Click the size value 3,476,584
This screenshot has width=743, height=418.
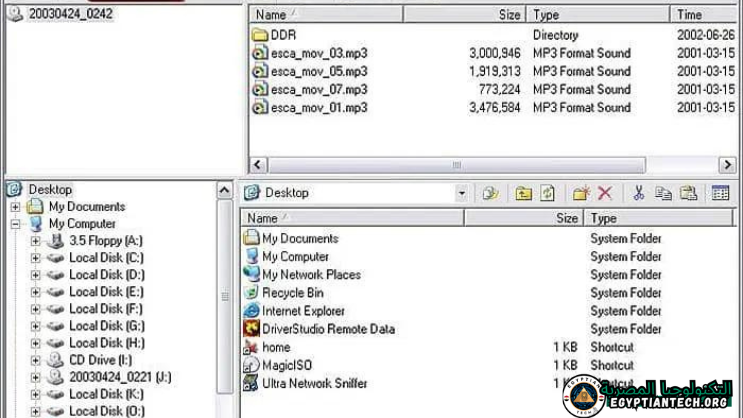495,108
